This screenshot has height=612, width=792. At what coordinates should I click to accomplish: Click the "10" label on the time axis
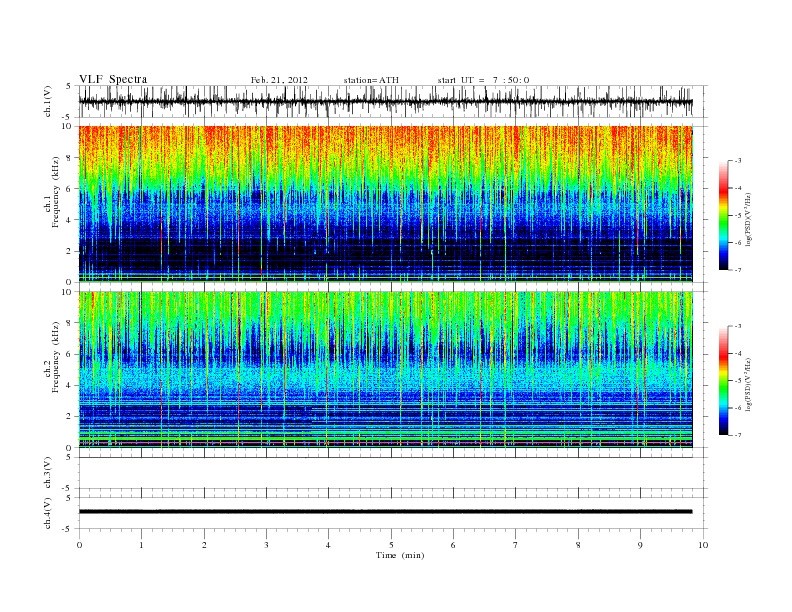tap(703, 545)
